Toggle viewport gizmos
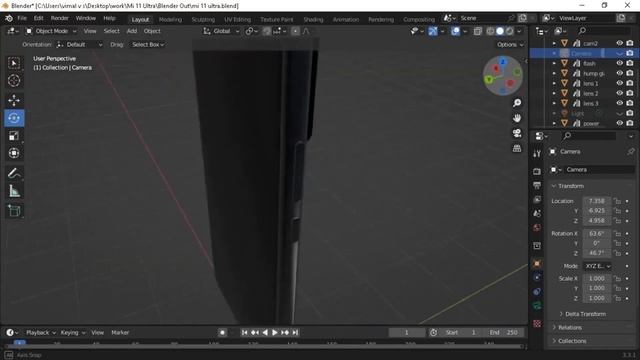The image size is (640, 360). click(433, 31)
